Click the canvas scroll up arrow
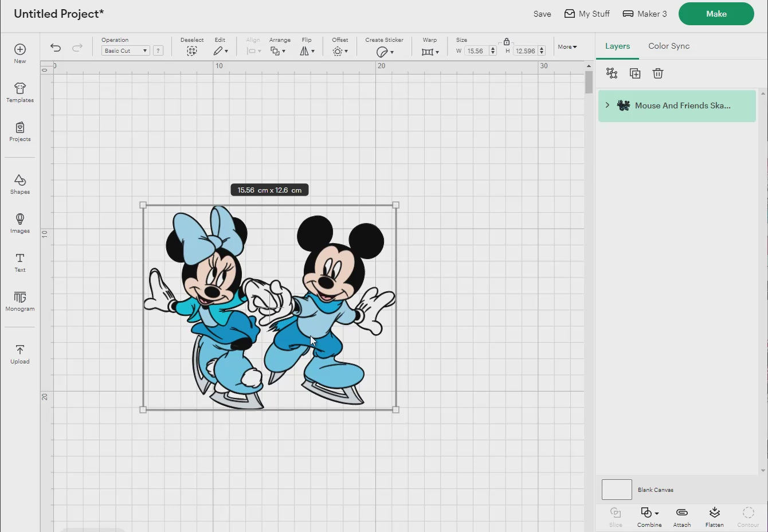Image resolution: width=768 pixels, height=532 pixels. tap(589, 66)
